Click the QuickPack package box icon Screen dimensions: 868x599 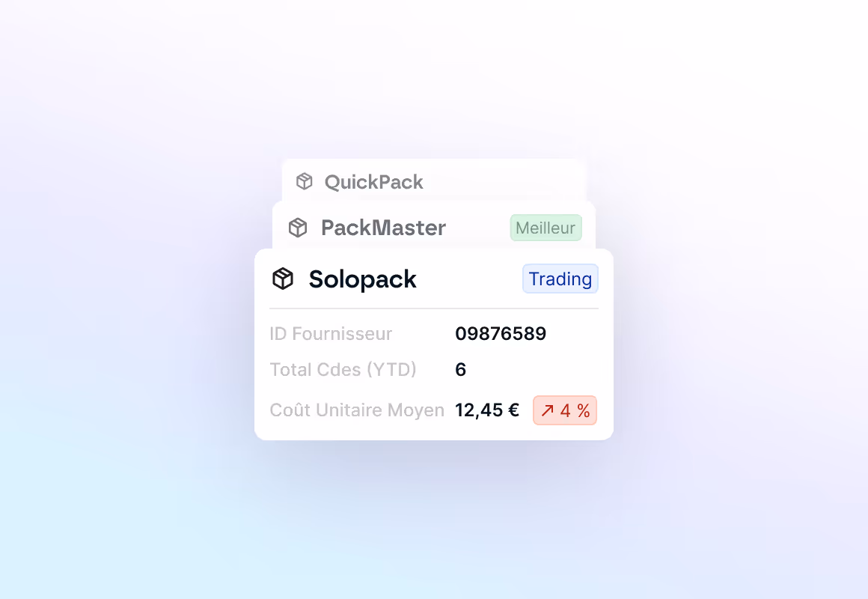coord(305,181)
